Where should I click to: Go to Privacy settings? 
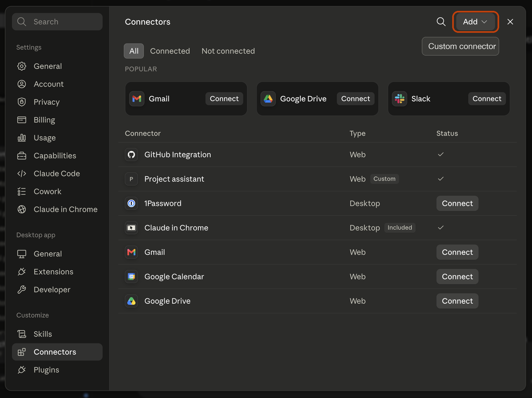[57, 102]
